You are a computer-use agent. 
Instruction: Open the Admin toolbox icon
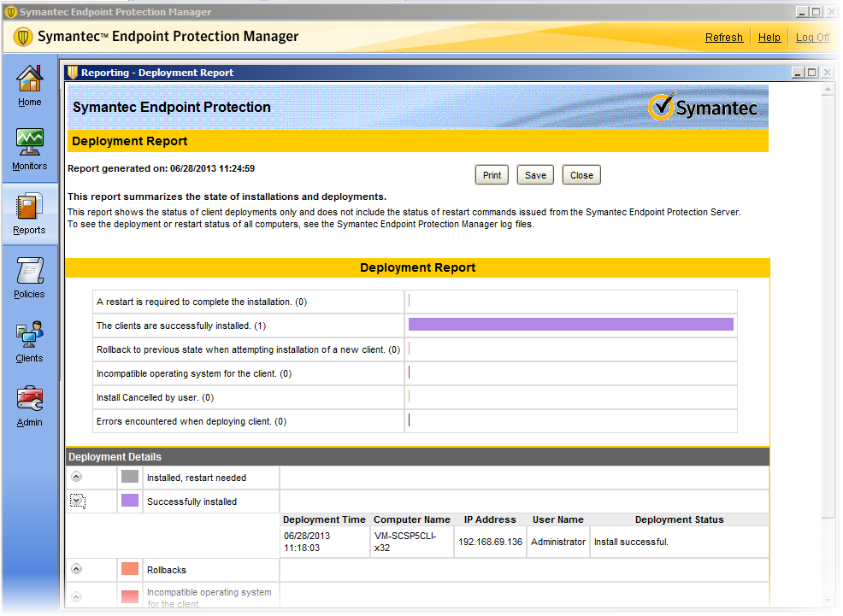click(30, 398)
